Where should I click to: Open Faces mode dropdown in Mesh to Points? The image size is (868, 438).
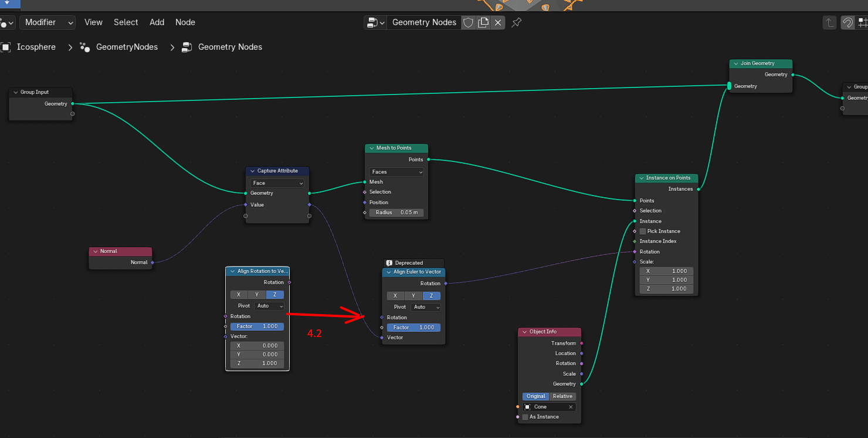pos(396,172)
